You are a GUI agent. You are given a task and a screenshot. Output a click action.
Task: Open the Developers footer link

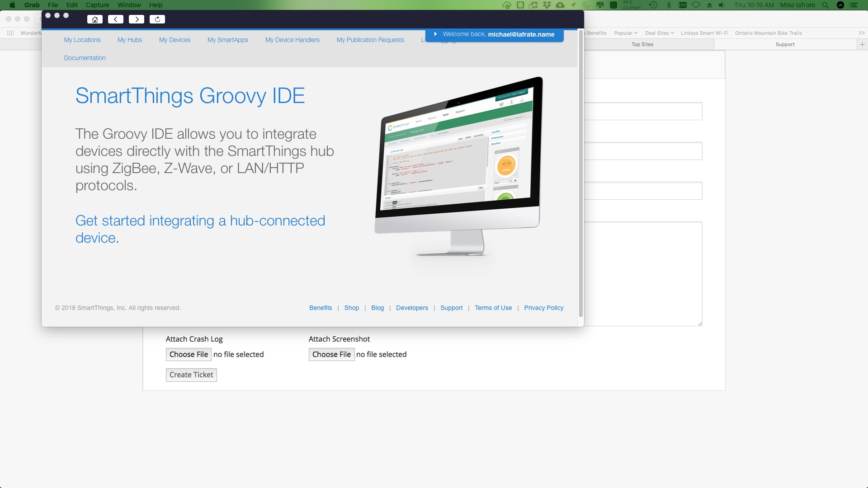412,308
